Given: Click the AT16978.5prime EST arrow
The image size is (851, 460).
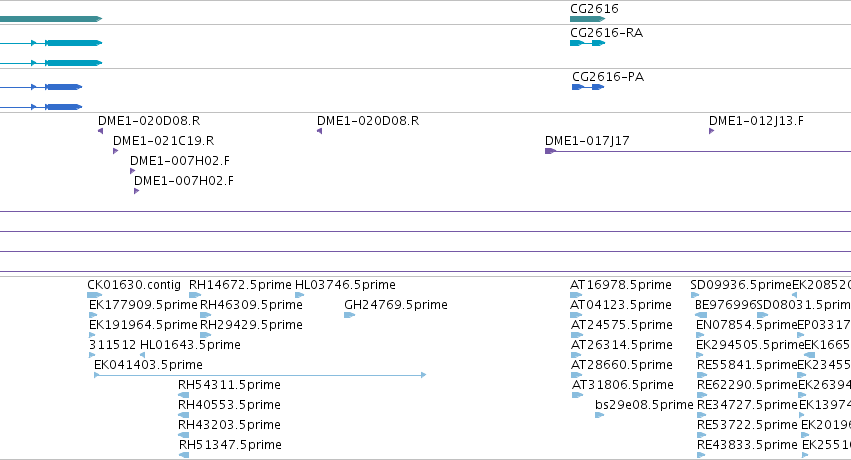Looking at the screenshot, I should [x=576, y=295].
